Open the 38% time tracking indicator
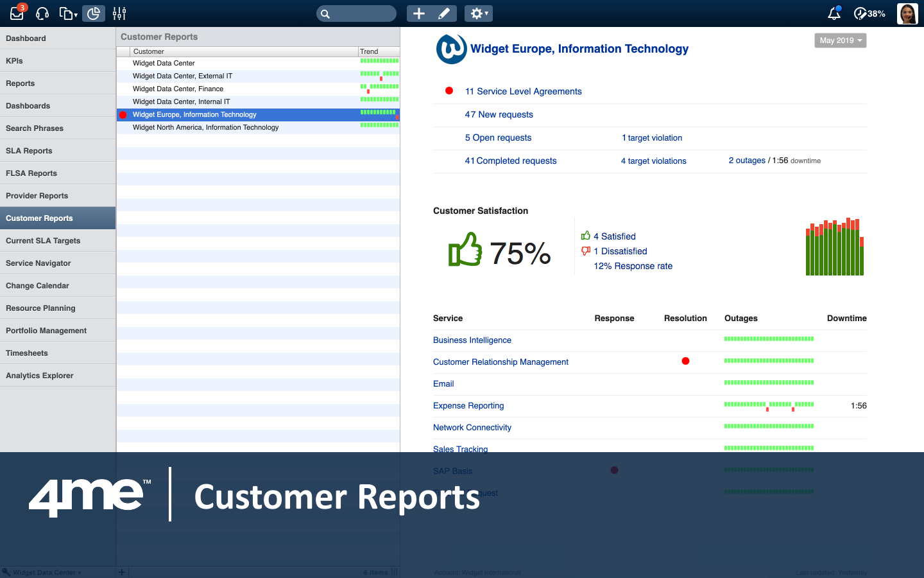 [x=869, y=13]
